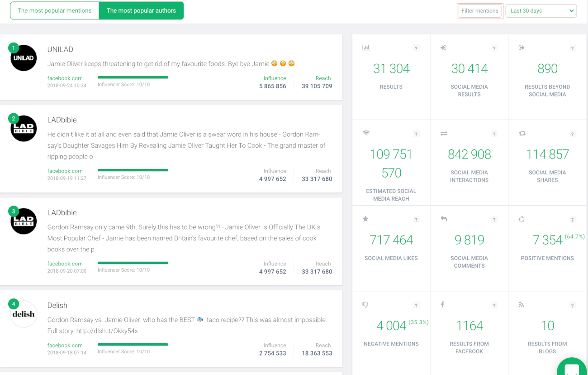
Task: Select The most popular authors tab
Action: [x=141, y=10]
